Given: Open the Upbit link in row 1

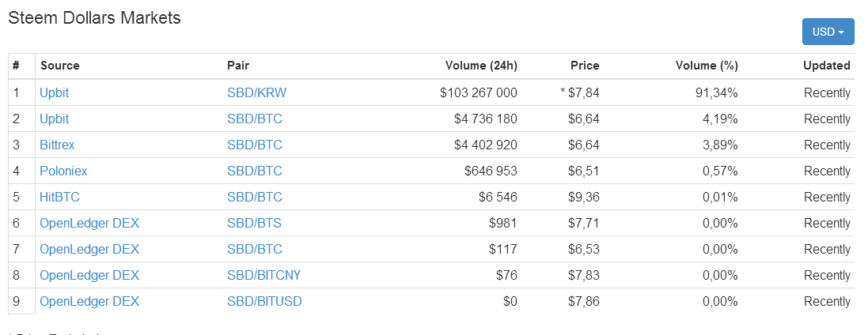Looking at the screenshot, I should point(54,92).
